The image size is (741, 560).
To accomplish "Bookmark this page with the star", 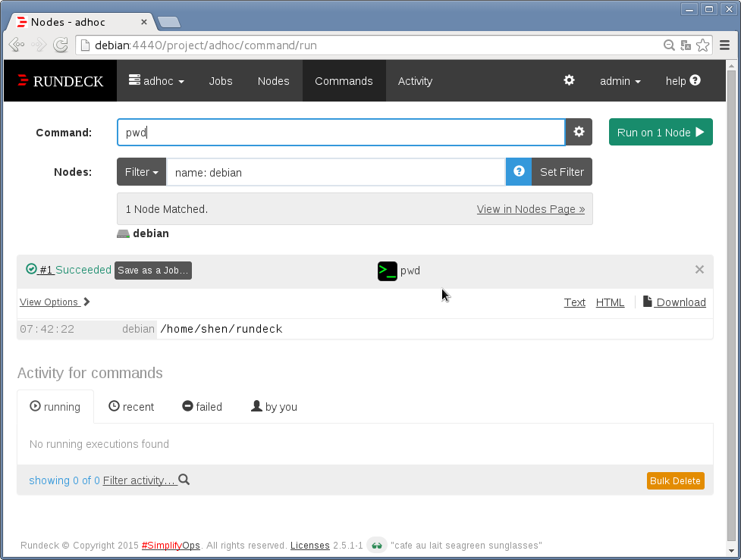I will [703, 45].
